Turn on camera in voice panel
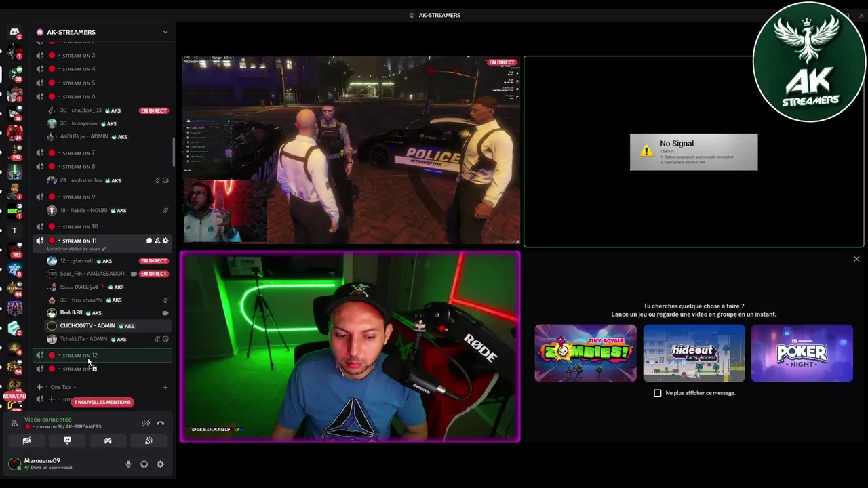This screenshot has width=868, height=488. pos(26,441)
